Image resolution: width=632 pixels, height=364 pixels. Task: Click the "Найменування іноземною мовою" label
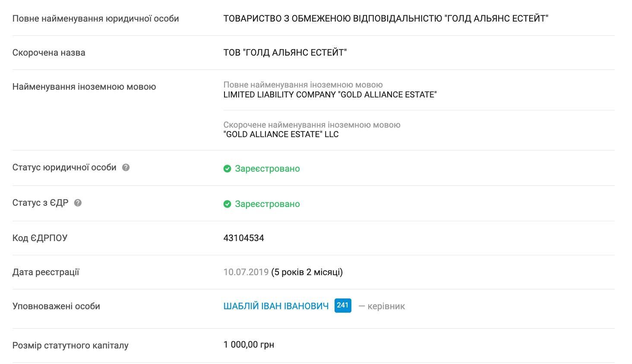click(85, 87)
